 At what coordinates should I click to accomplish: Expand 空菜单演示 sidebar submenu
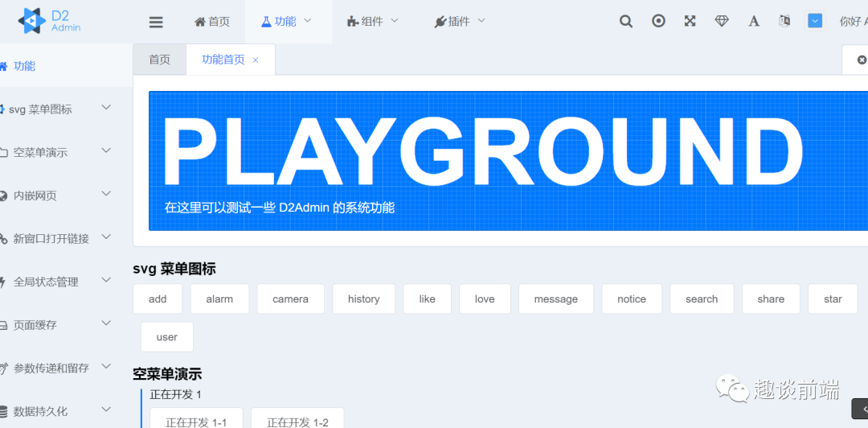[106, 150]
